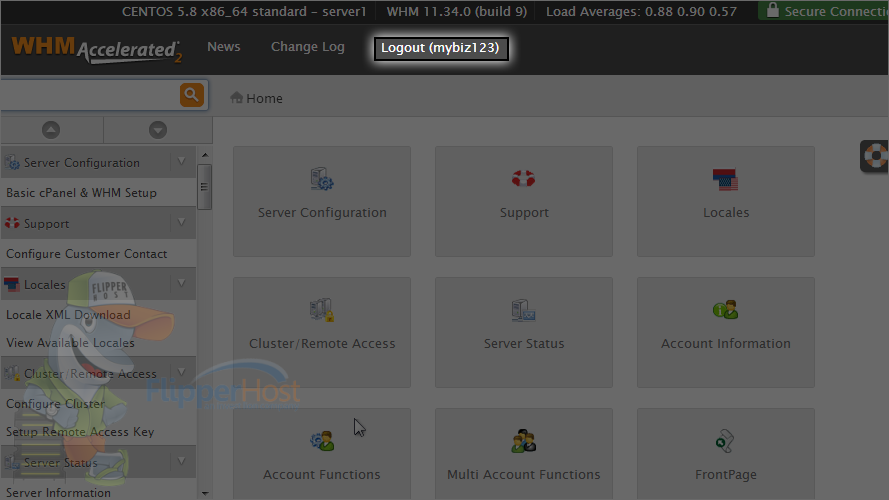Collapse the Locales sidebar section arrow
Screen dimensions: 889x500
181,283
